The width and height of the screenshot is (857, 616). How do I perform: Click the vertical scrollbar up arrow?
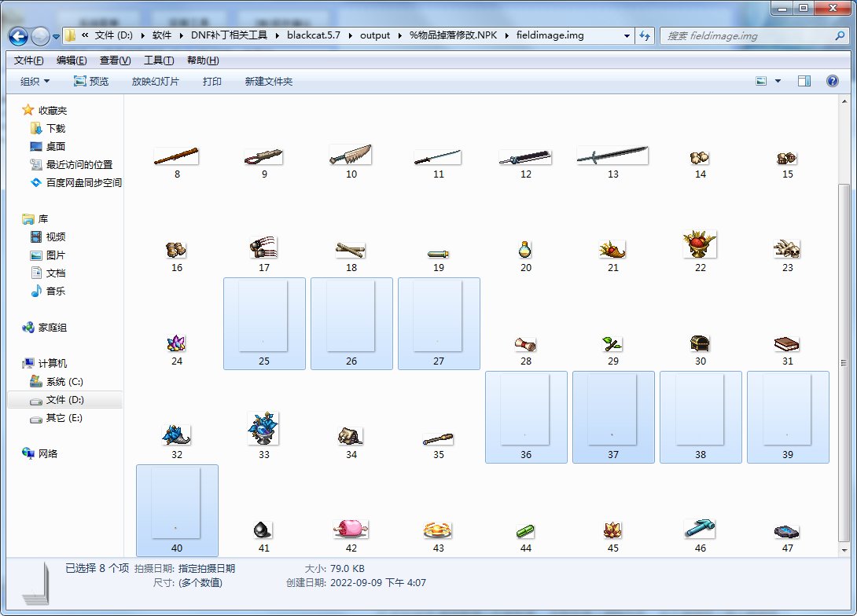pos(844,101)
